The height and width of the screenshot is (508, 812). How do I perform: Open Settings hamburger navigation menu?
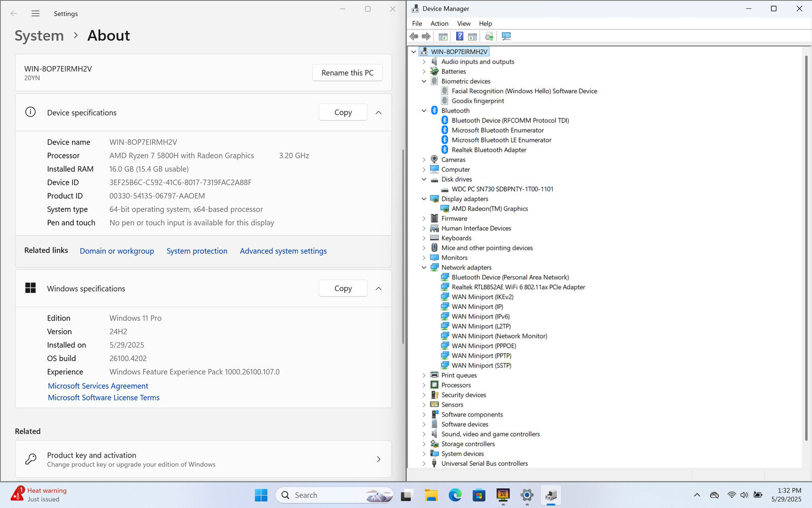point(36,14)
